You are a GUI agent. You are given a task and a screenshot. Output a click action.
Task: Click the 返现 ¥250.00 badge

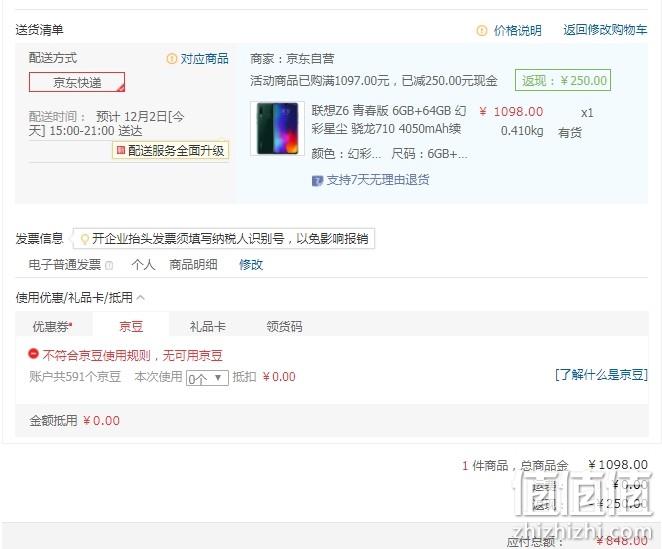click(x=563, y=80)
